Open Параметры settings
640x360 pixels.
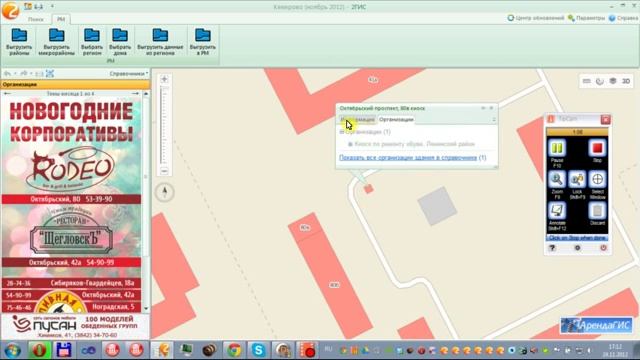pyautogui.click(x=587, y=18)
